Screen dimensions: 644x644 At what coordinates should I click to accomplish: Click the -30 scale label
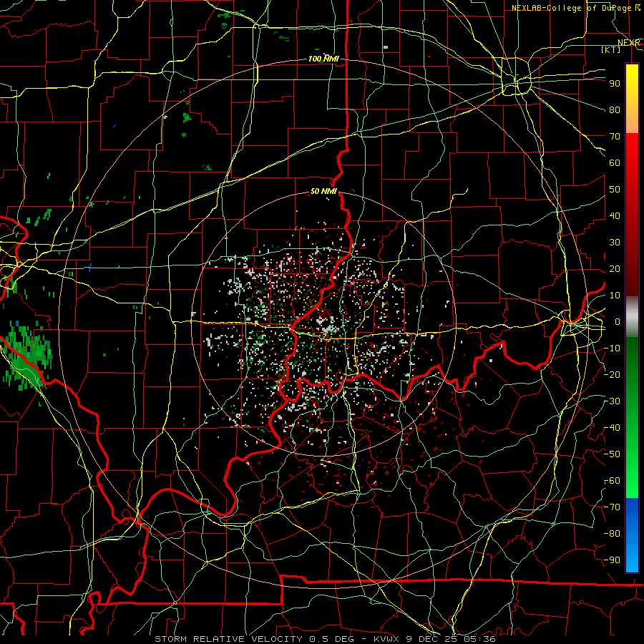tap(612, 401)
